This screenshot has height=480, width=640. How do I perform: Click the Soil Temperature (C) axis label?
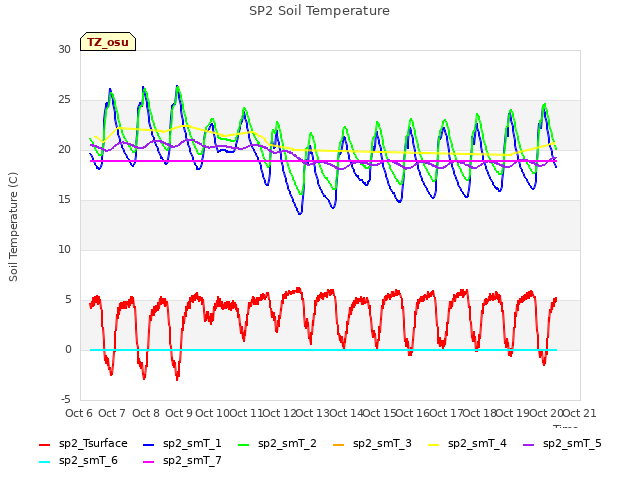pos(13,227)
